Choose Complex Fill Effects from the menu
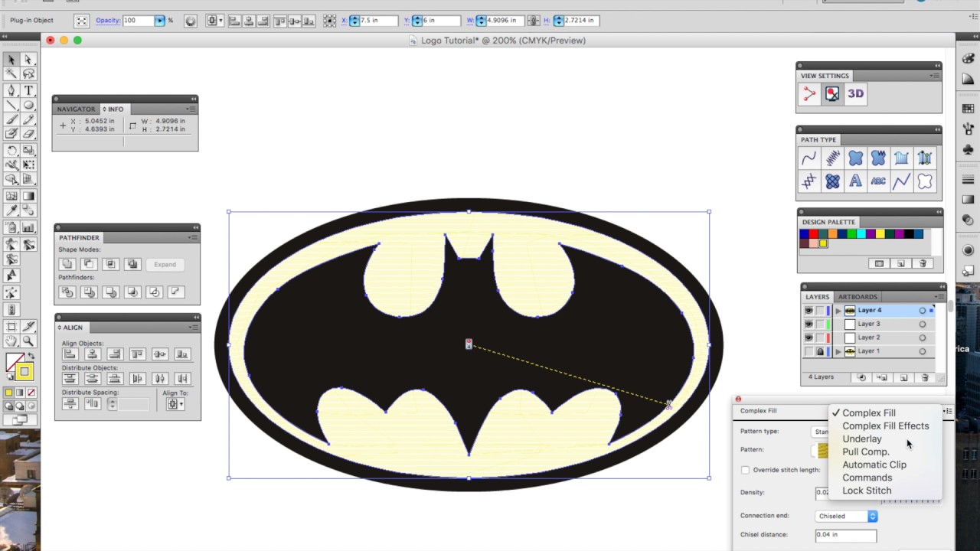The image size is (980, 551). click(886, 426)
